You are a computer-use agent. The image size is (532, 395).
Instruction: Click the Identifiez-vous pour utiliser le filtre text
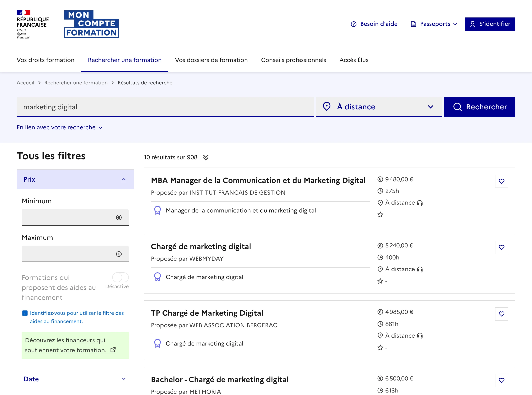(x=77, y=317)
